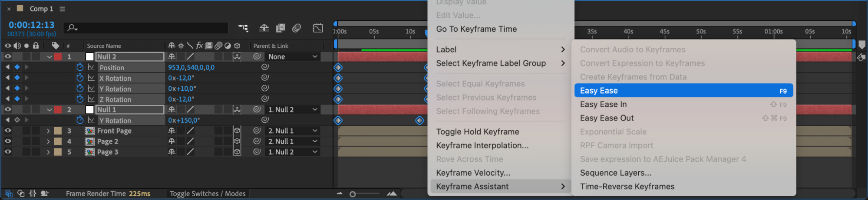Toggle visibility of the Page 3 layer

[8, 152]
